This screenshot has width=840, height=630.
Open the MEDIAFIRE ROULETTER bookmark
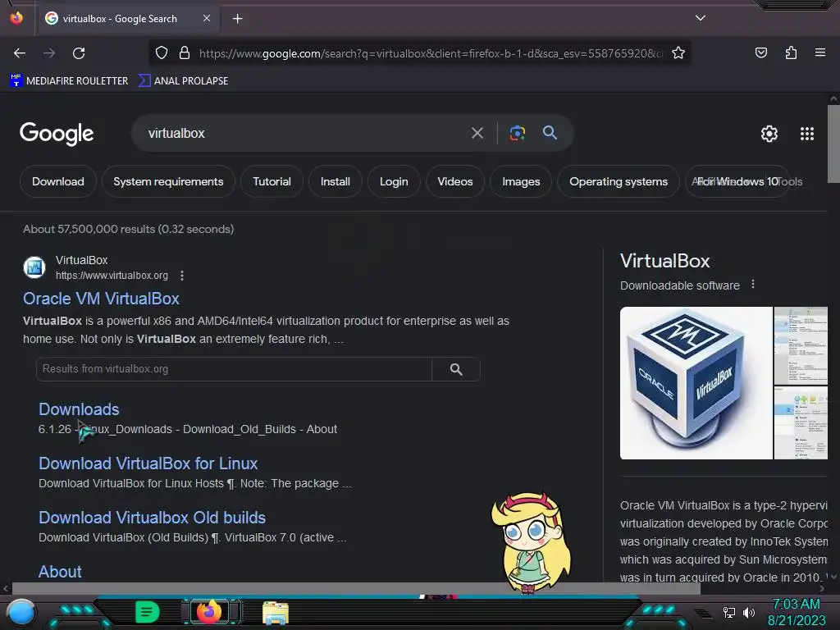pos(69,81)
